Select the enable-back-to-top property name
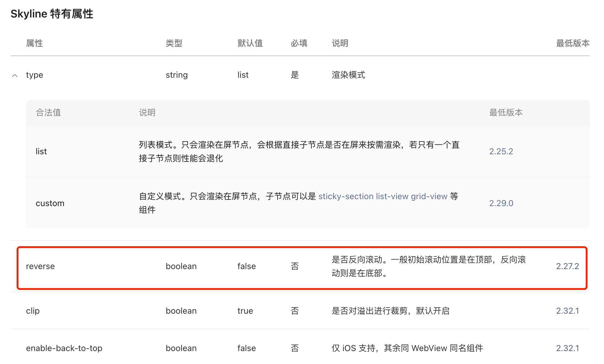604x364 pixels. pyautogui.click(x=64, y=348)
